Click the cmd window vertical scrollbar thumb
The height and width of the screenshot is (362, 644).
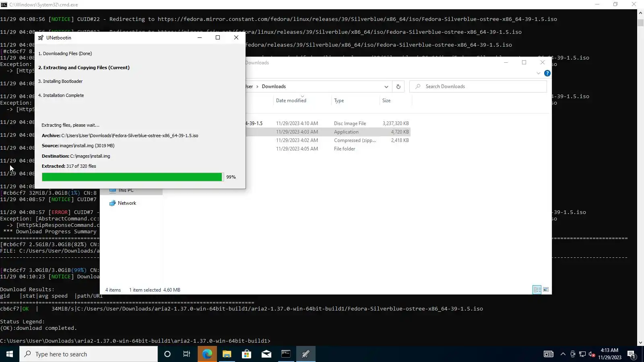click(640, 22)
